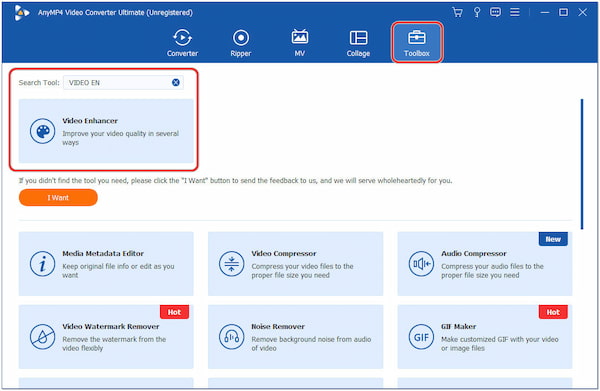Open the Noise Remover headphone icon
The height and width of the screenshot is (391, 600).
tap(232, 337)
